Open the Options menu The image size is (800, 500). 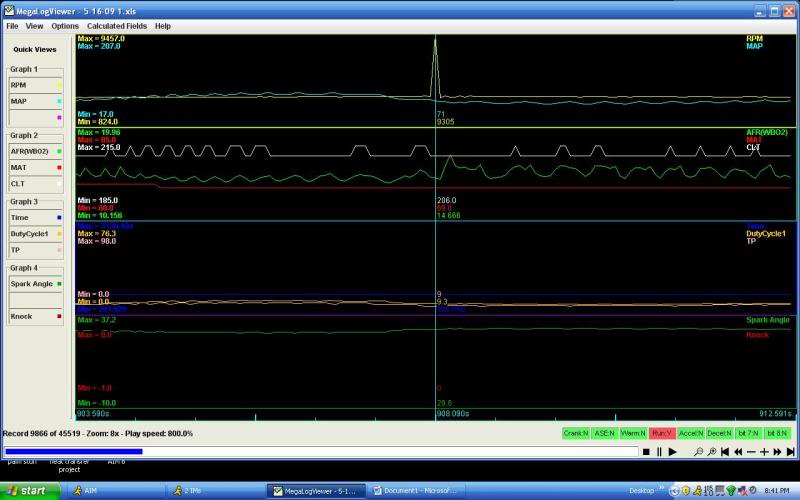pyautogui.click(x=65, y=26)
